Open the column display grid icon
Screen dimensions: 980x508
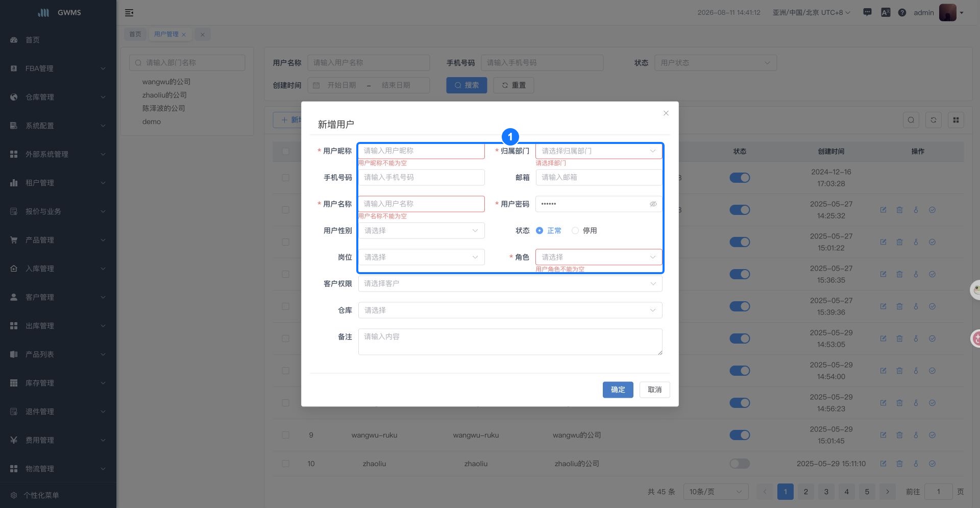(x=956, y=120)
